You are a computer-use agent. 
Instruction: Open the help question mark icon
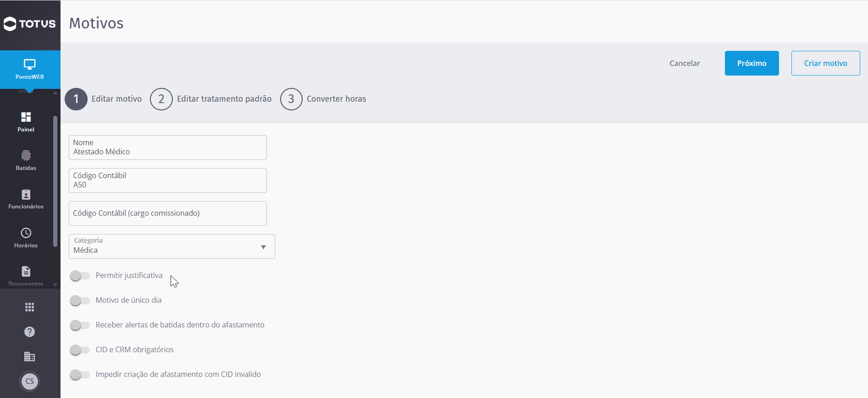pyautogui.click(x=30, y=332)
